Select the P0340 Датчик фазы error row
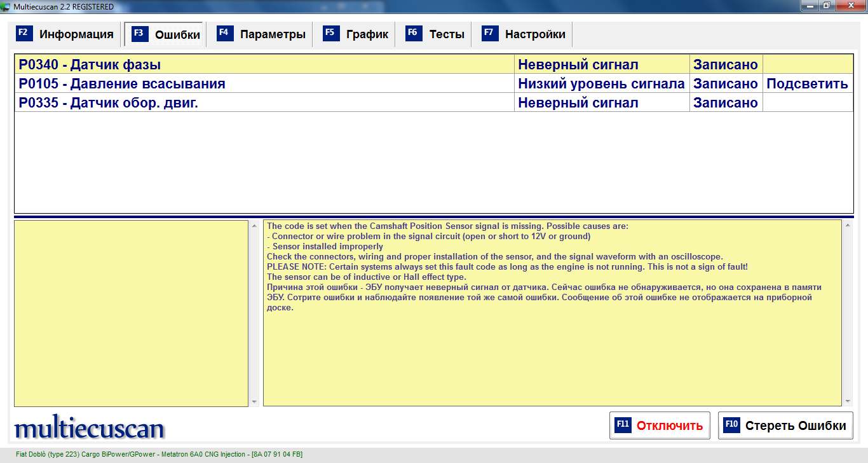 (x=254, y=64)
